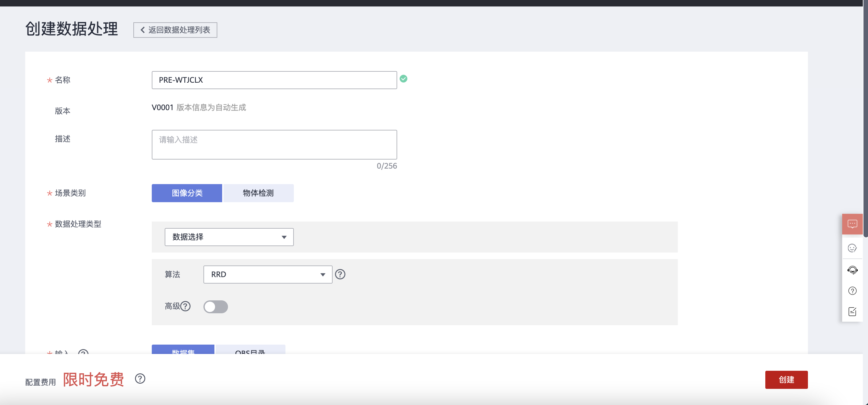Click the back chevron in 返回数据处理列表
The image size is (868, 405).
142,30
